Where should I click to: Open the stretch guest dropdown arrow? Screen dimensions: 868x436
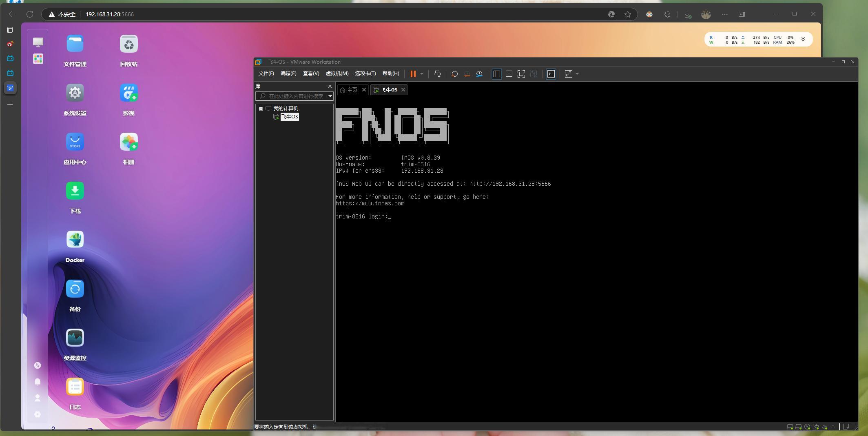[x=577, y=74]
